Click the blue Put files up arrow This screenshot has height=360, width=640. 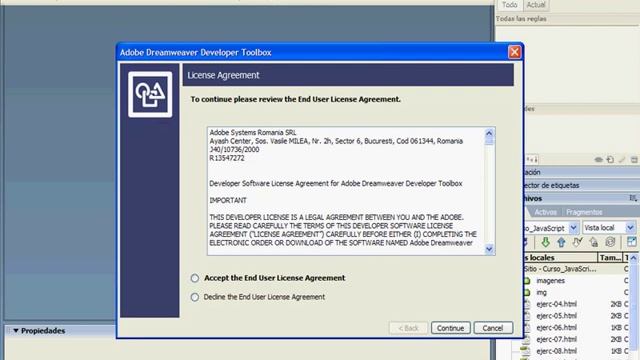tap(561, 242)
